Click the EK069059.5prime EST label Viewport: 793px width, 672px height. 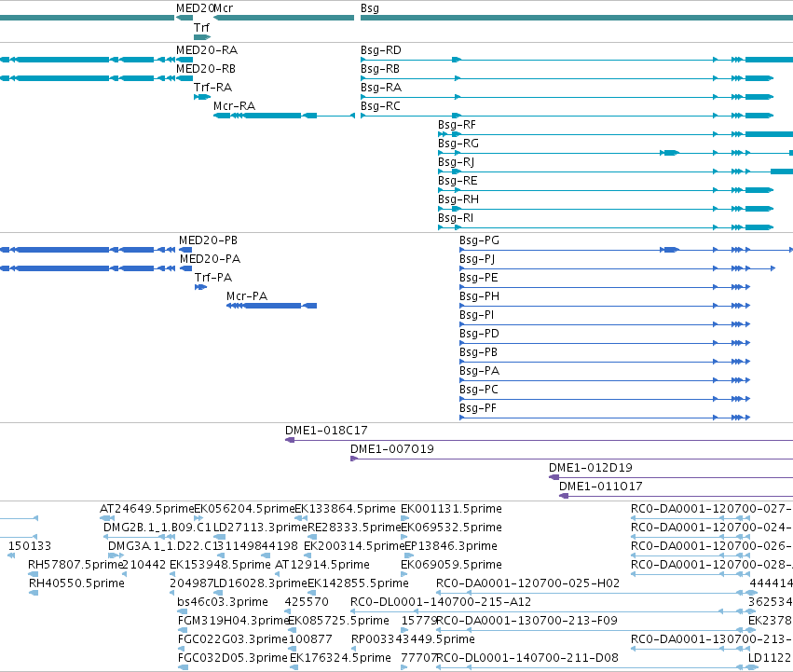(x=451, y=565)
